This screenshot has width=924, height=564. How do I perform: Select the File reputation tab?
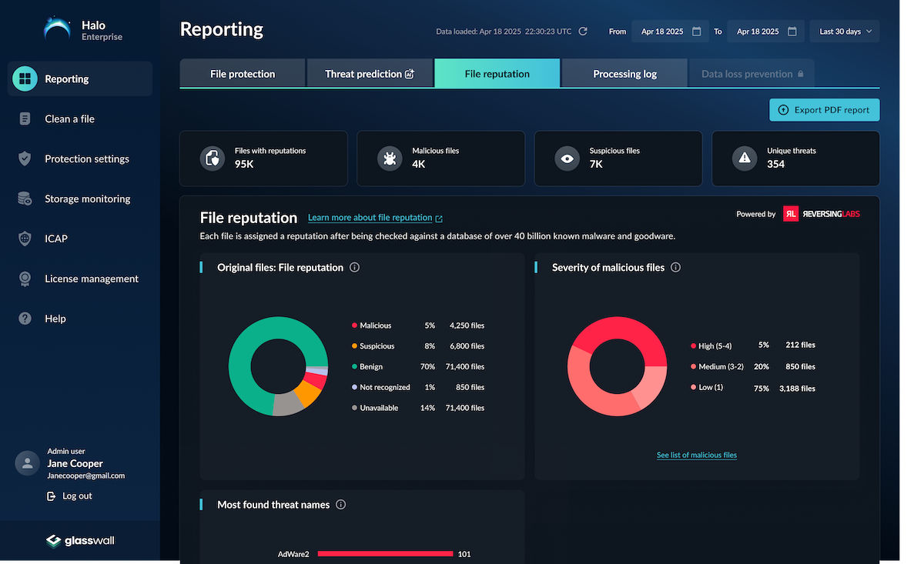pyautogui.click(x=497, y=74)
